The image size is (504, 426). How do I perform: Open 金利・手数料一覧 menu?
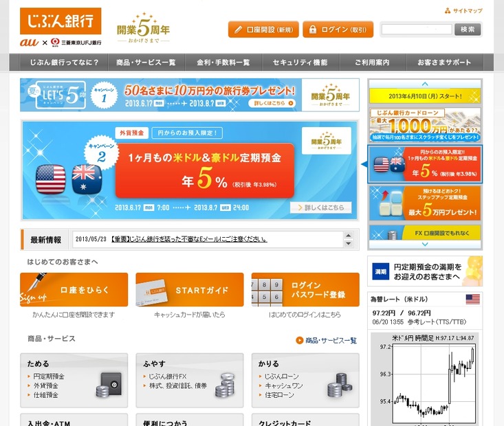pos(223,63)
